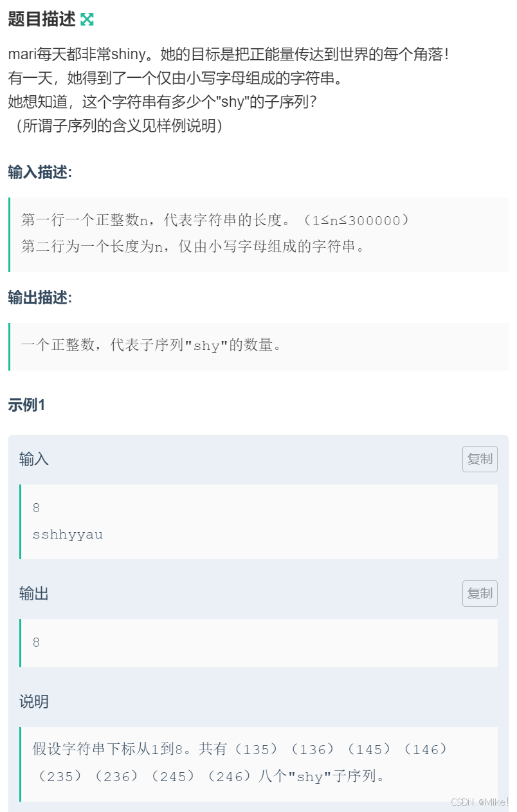
Task: Click the 输入 label in the example panel
Action: 34,459
